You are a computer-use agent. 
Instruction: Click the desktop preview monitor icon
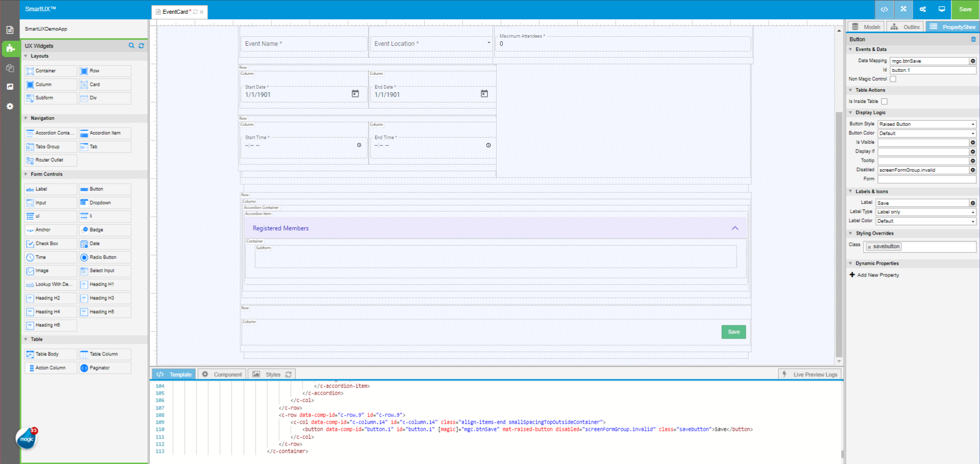click(942, 9)
